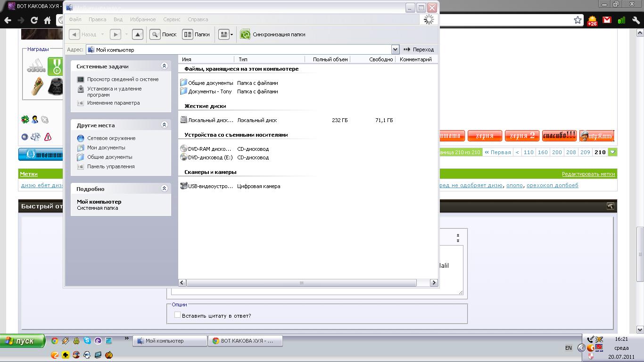Open the Вид menu
Viewport: 644px width, 362px height.
118,19
